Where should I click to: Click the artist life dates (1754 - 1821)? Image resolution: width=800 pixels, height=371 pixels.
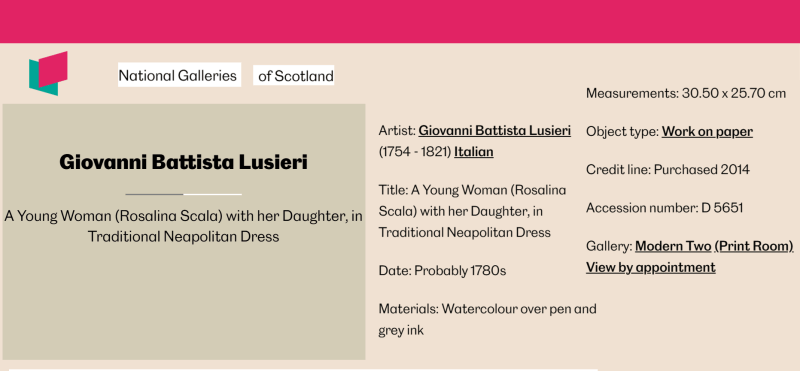415,152
